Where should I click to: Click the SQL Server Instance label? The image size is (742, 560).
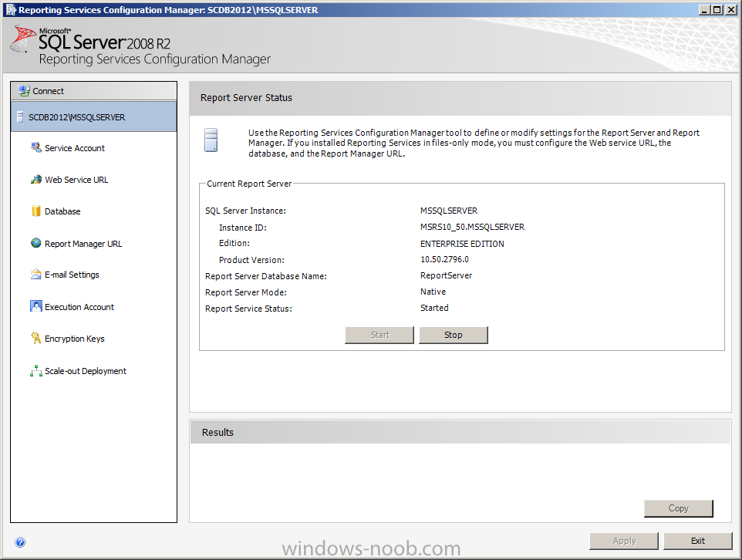coord(245,211)
